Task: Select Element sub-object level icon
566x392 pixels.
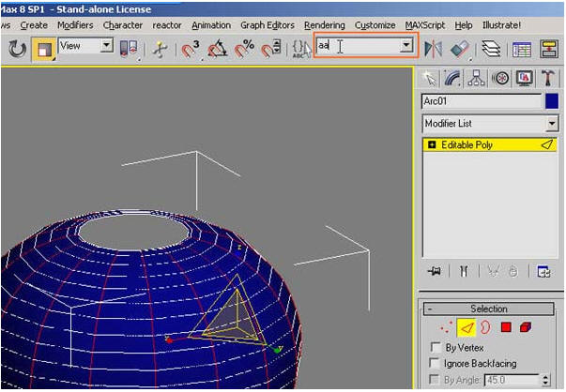Action: (526, 327)
